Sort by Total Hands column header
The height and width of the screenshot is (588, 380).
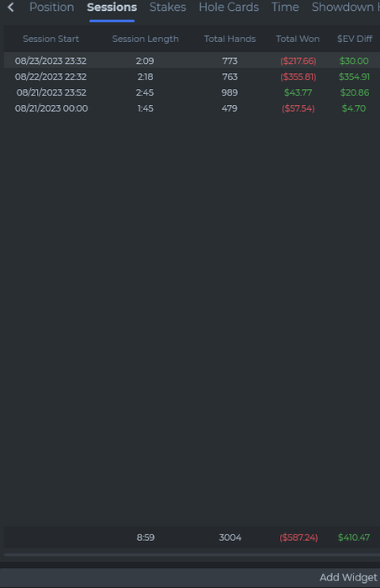coord(230,39)
